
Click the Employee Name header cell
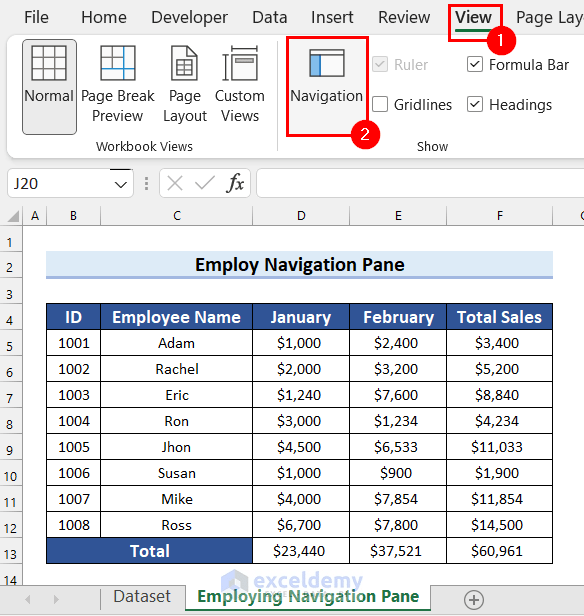(x=176, y=317)
